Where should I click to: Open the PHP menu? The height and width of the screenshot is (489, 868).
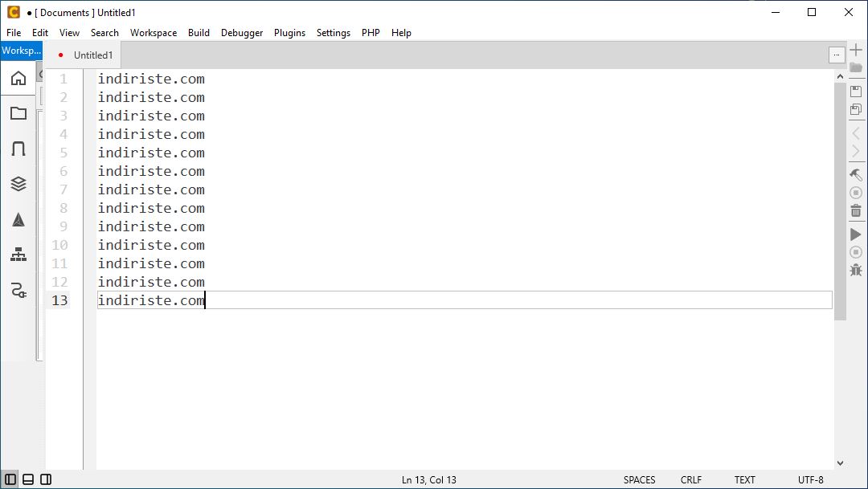pyautogui.click(x=371, y=33)
